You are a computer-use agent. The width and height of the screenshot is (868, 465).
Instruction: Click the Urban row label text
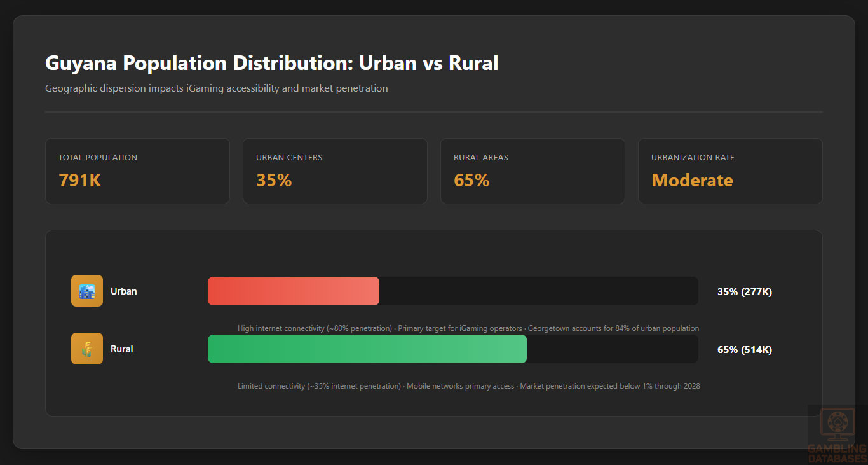tap(124, 291)
